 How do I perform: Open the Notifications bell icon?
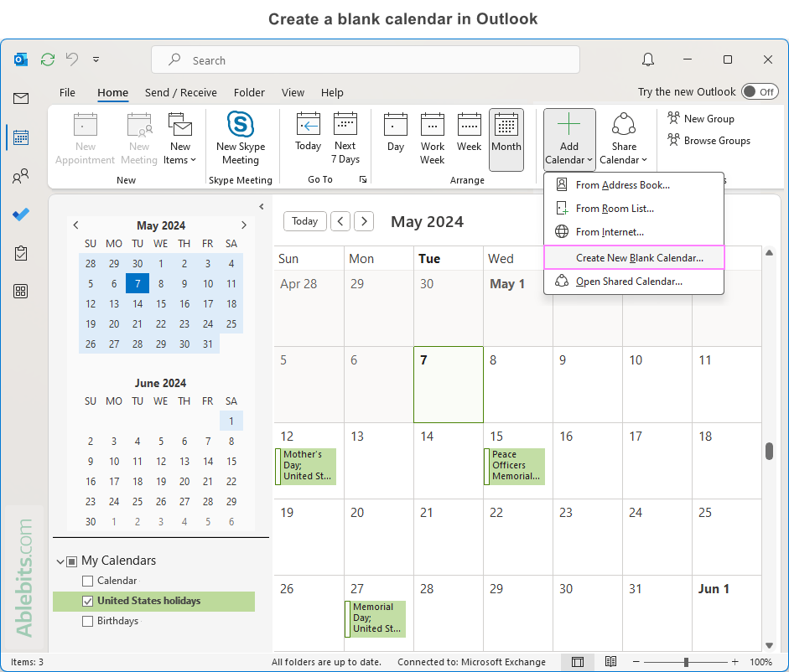[646, 59]
